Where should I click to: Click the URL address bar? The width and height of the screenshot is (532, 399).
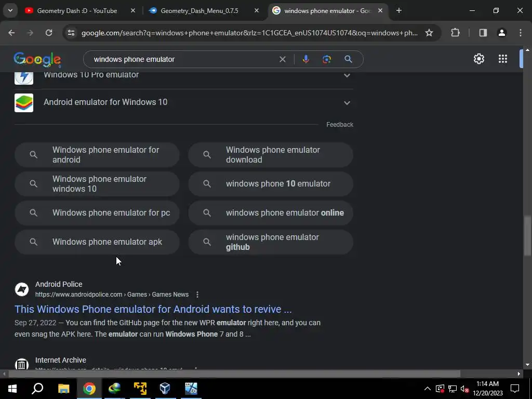click(x=249, y=33)
